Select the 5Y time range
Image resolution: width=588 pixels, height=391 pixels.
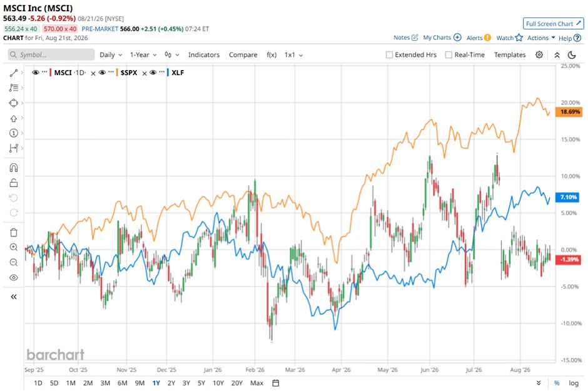(x=201, y=383)
